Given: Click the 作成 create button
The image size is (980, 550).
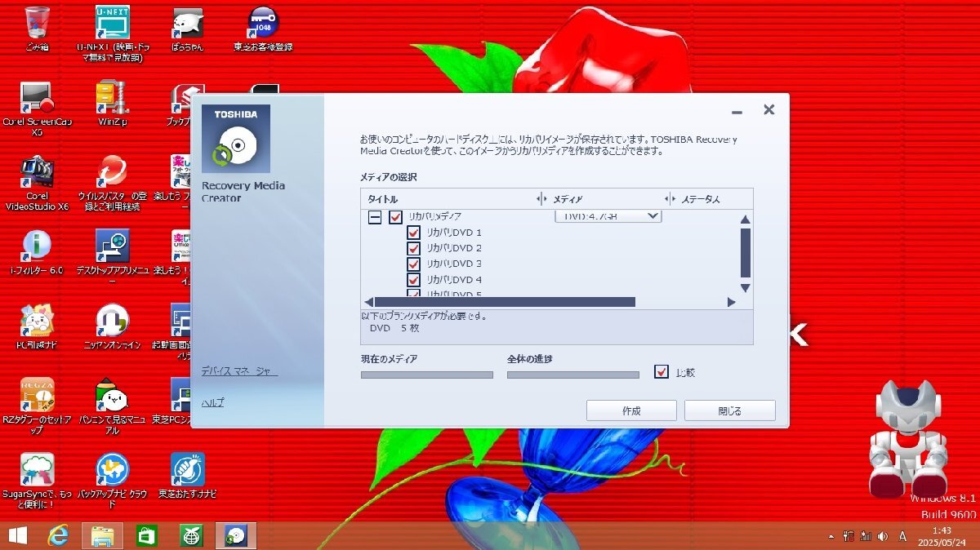Looking at the screenshot, I should pos(631,410).
